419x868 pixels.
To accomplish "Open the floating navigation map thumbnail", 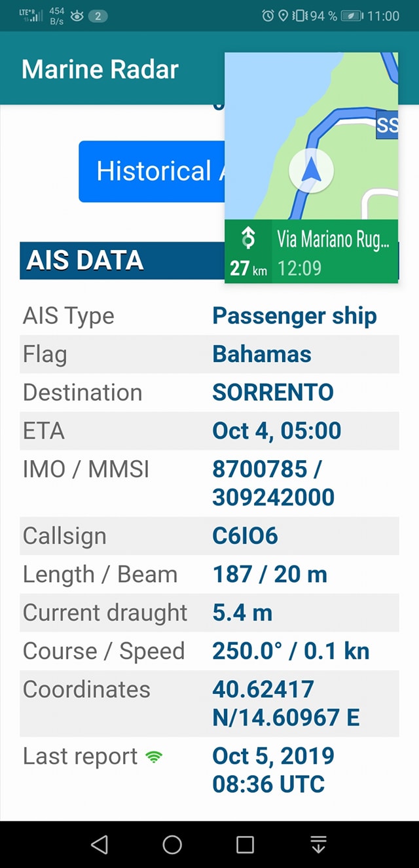I will click(312, 136).
